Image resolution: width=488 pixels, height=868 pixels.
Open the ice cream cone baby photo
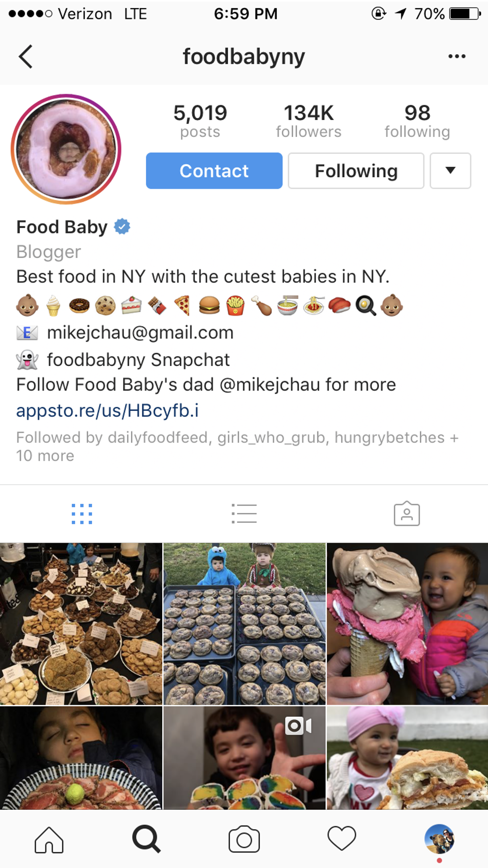407,623
